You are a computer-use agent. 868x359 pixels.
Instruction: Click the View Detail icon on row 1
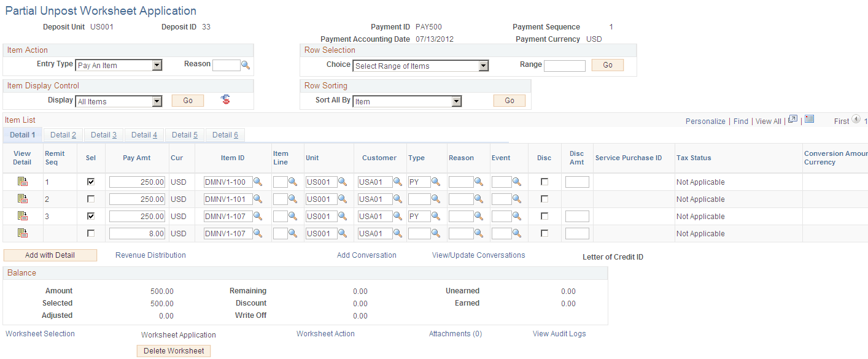pyautogui.click(x=22, y=181)
